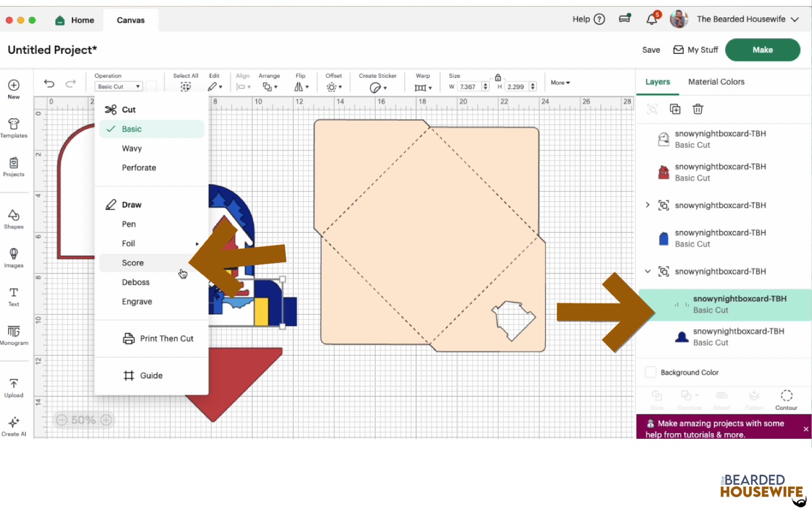The height and width of the screenshot is (516, 812).
Task: Open notifications bell icon
Action: coord(652,19)
